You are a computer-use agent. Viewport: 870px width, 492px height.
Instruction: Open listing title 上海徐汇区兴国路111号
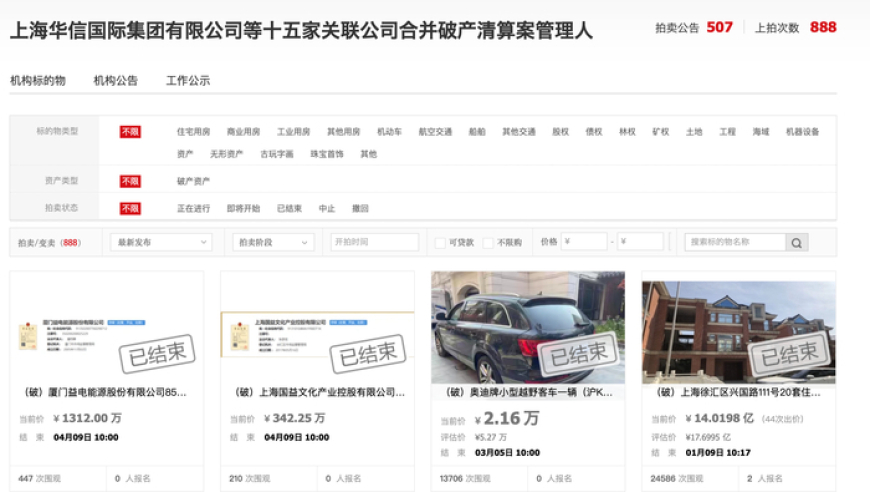click(737, 393)
